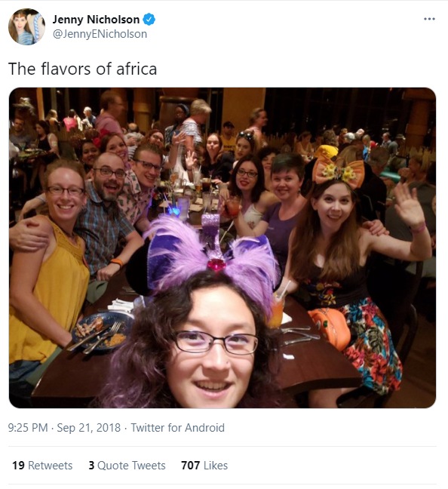Screen dimensions: 448x489
Task: Open the three-dot more options menu
Action: (429, 19)
